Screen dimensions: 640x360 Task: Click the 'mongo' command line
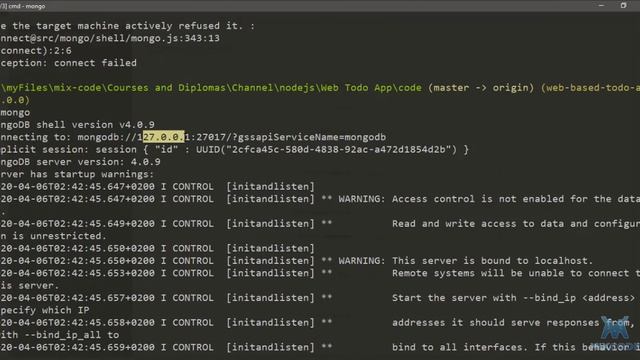coord(15,113)
